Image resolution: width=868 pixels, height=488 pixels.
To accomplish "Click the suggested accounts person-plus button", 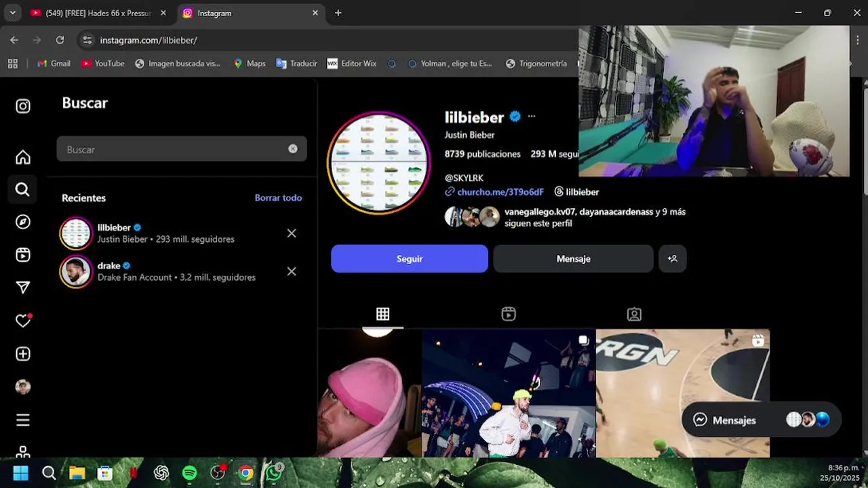I will [x=673, y=259].
